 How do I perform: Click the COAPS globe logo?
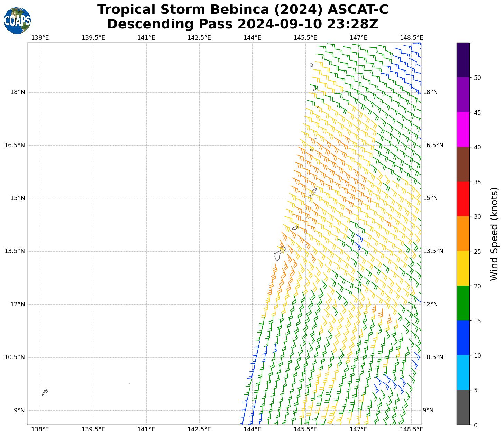(17, 20)
